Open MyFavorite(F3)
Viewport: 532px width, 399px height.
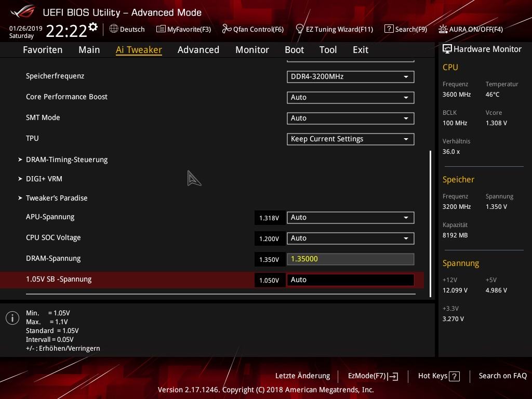(x=183, y=29)
